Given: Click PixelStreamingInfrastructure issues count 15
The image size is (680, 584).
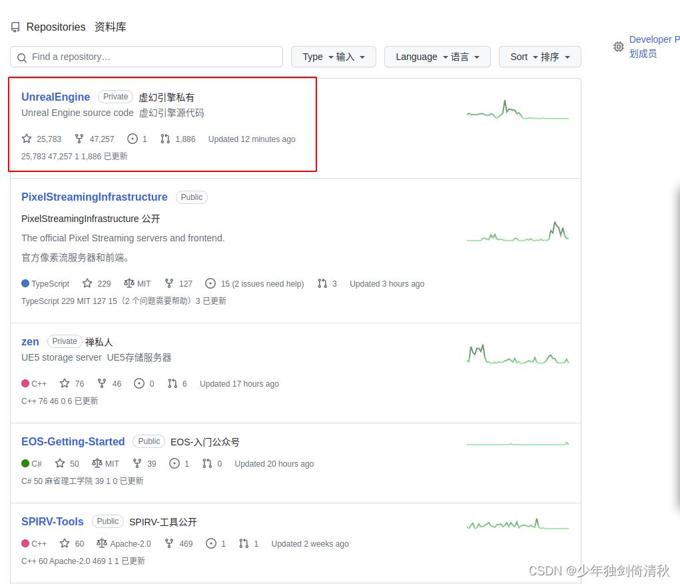Looking at the screenshot, I should click(x=254, y=284).
